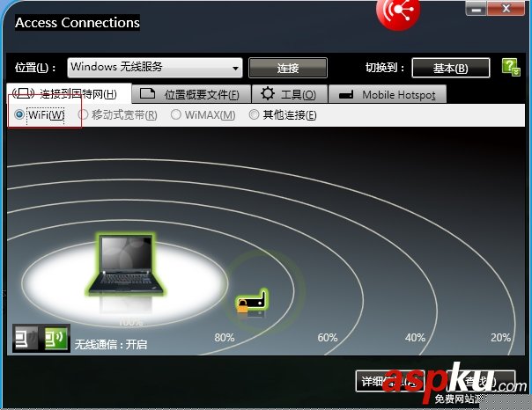The image size is (532, 410).
Task: Select the 移动式宽带(R) radio button
Action: click(83, 114)
